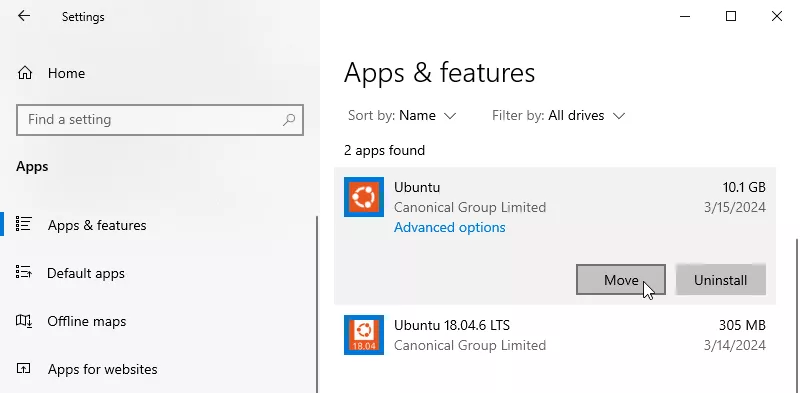This screenshot has height=393, width=800.
Task: Click the Apps & features list icon
Action: coord(24,224)
